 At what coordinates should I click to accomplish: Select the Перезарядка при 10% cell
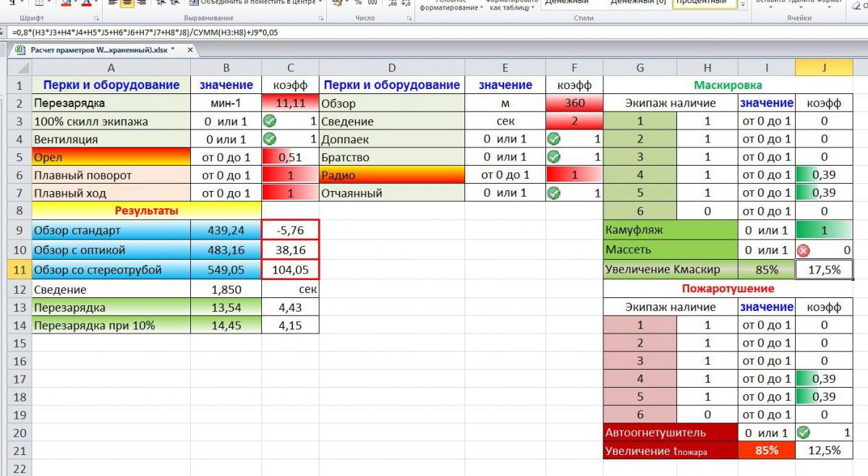tap(111, 326)
